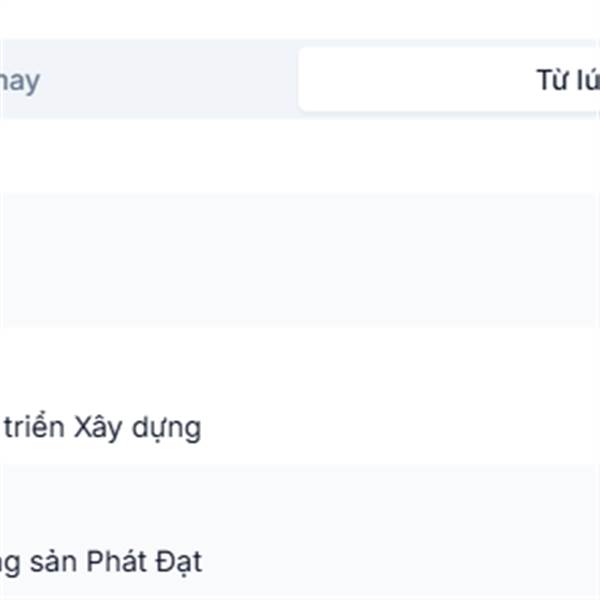
Task: Click the empty shaded row above "triển Xây dựng"
Action: coord(300,260)
